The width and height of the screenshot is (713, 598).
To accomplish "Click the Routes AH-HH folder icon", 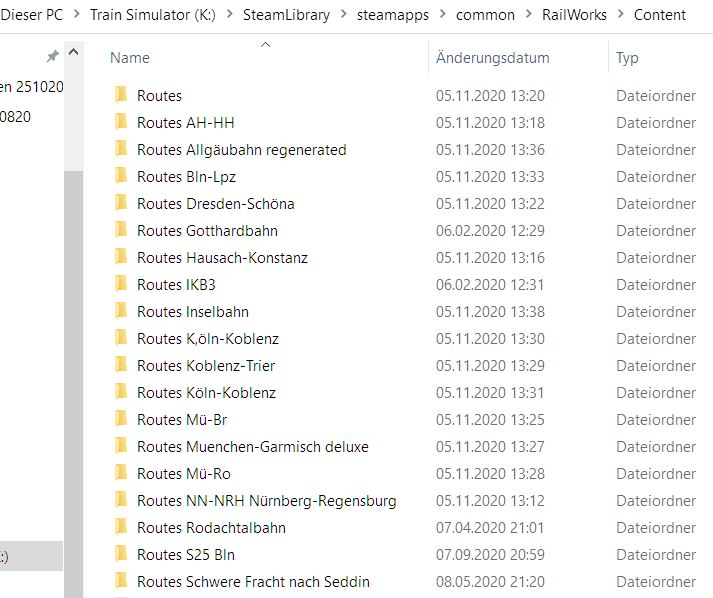I will 121,121.
